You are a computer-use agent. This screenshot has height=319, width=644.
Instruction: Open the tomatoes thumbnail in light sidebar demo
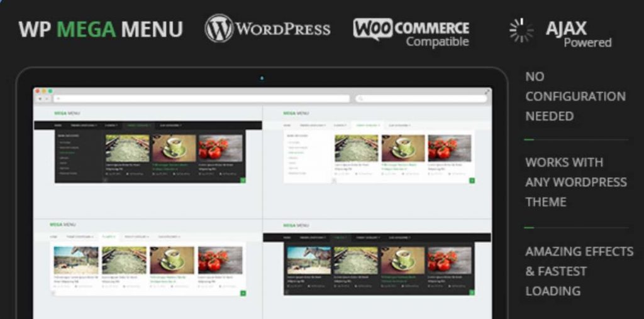(449, 148)
